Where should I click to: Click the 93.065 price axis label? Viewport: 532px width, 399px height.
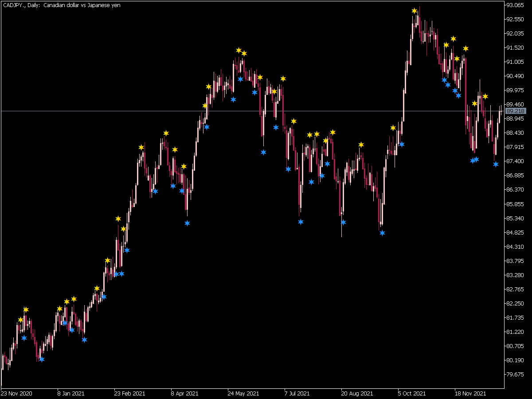(515, 5)
